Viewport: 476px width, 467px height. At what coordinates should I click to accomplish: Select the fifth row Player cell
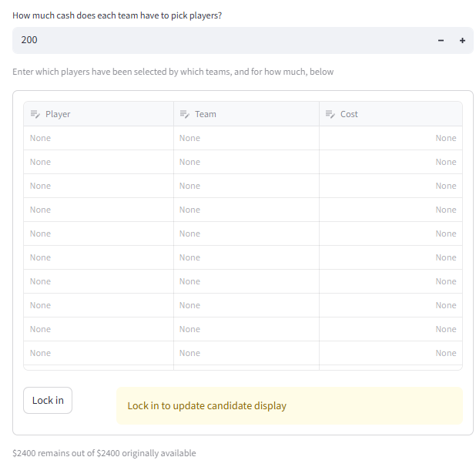tap(99, 234)
